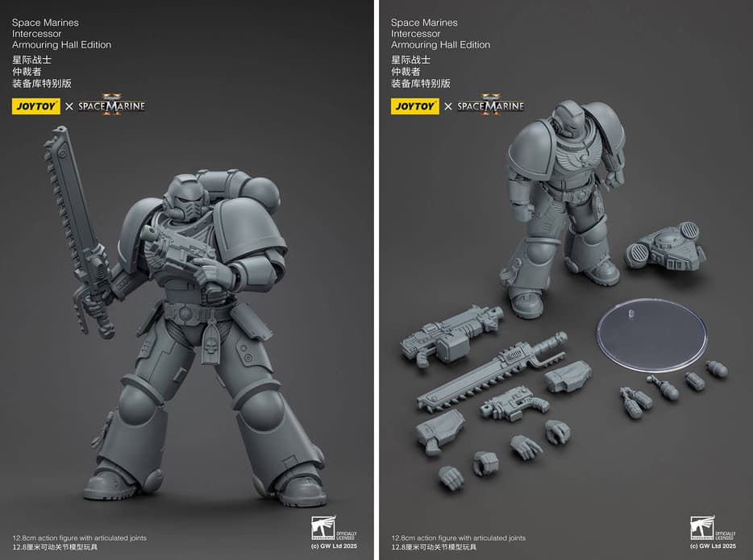The image size is (753, 560).
Task: Click the Space Marine 2 logo on left poster
Action: tap(111, 105)
